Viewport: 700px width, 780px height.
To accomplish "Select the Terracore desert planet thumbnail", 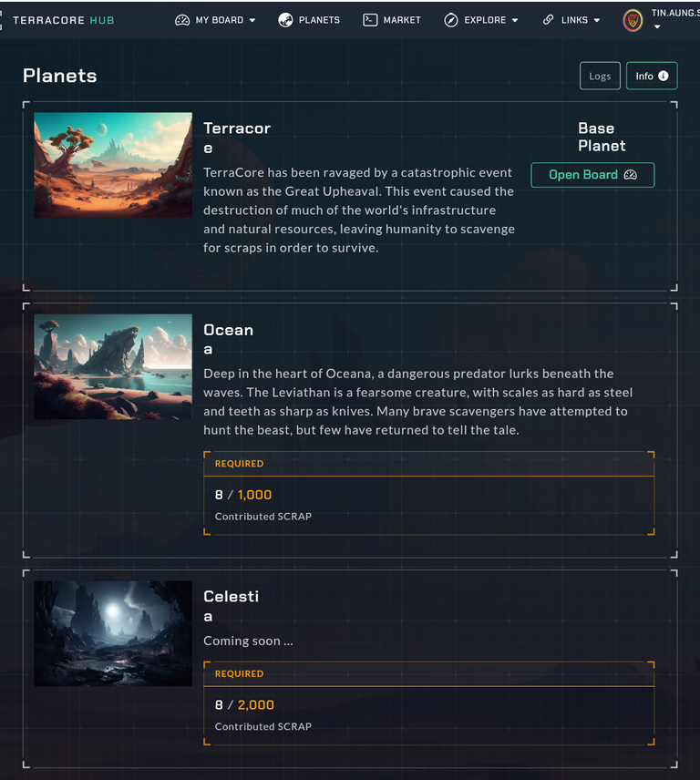I will tap(113, 165).
